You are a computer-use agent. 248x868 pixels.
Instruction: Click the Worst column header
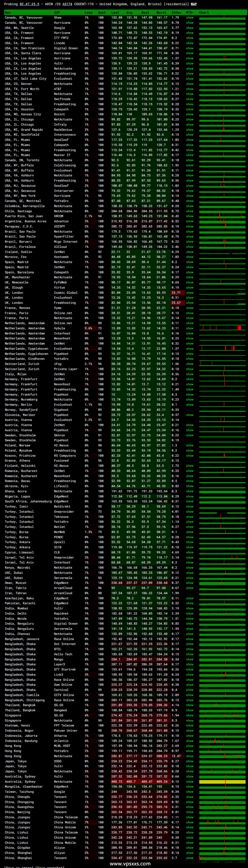pos(161,12)
